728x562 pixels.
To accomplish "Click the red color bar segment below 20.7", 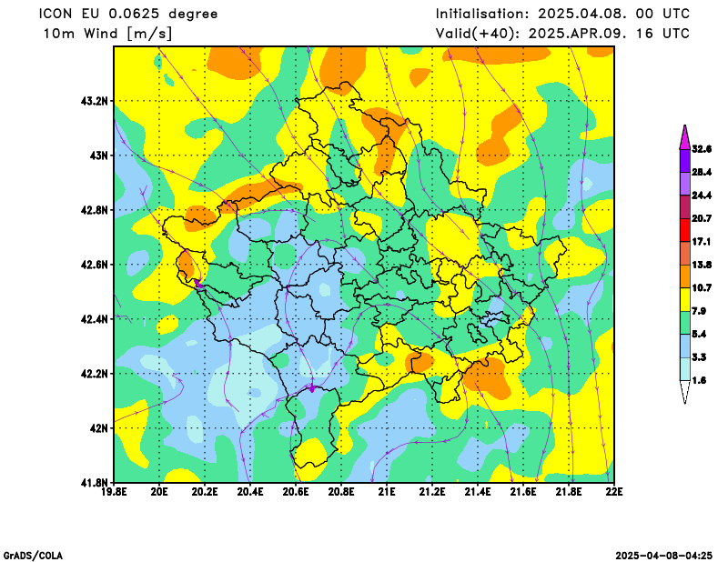I will tap(685, 231).
